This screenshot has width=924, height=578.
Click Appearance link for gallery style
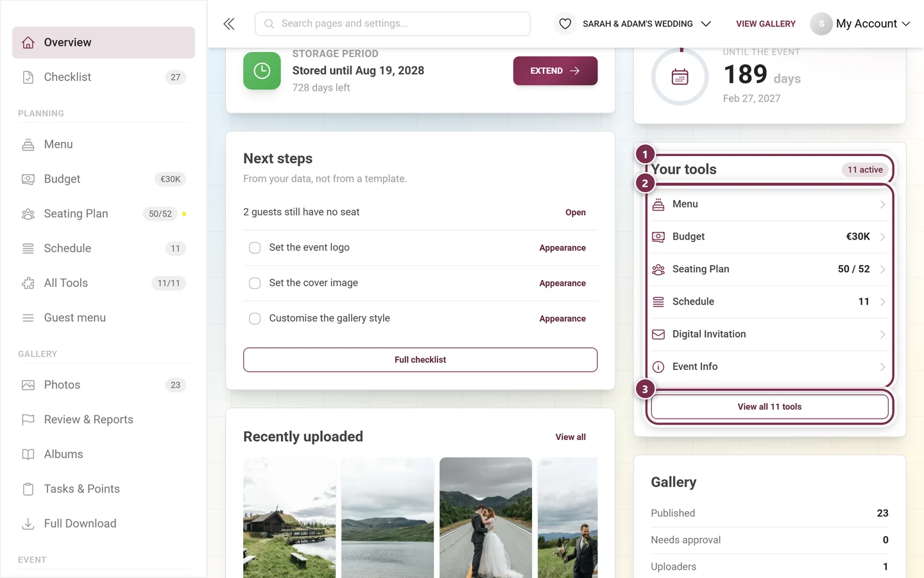562,319
